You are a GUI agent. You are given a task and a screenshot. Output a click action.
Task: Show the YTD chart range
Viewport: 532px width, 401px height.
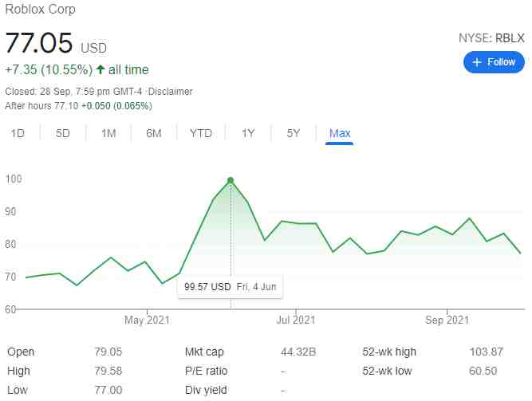[x=201, y=133]
